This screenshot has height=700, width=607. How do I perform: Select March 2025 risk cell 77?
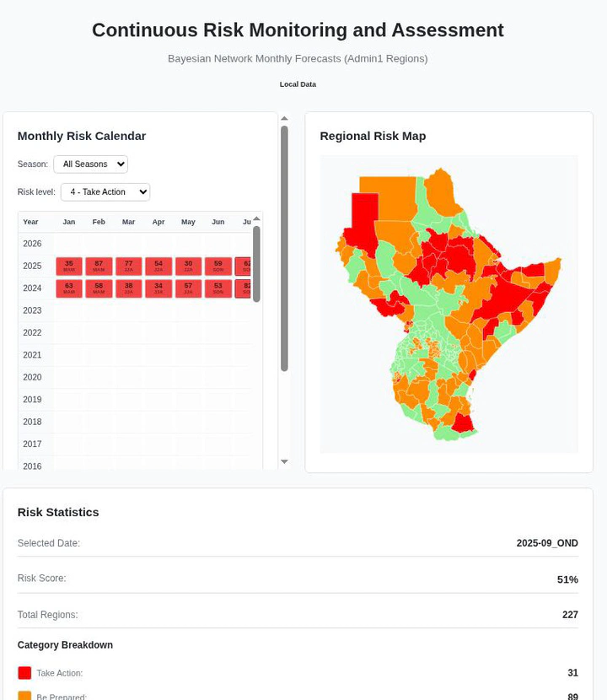(129, 267)
